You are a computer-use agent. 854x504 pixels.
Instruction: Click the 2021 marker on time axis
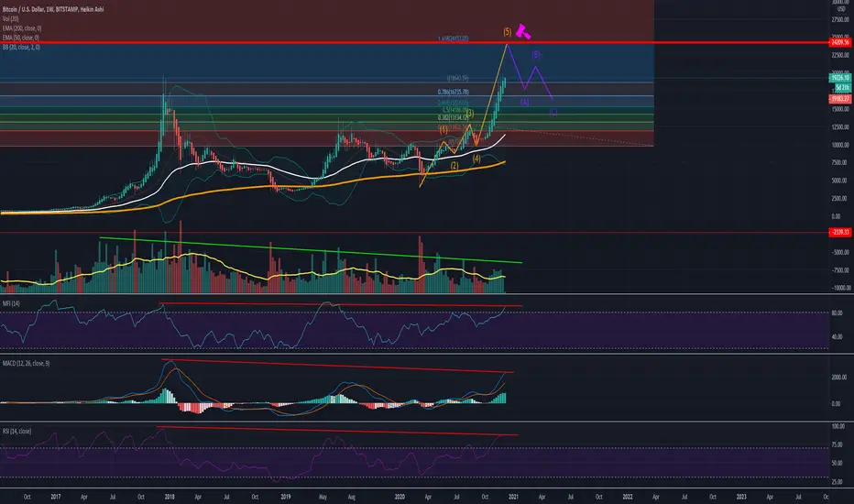point(513,497)
